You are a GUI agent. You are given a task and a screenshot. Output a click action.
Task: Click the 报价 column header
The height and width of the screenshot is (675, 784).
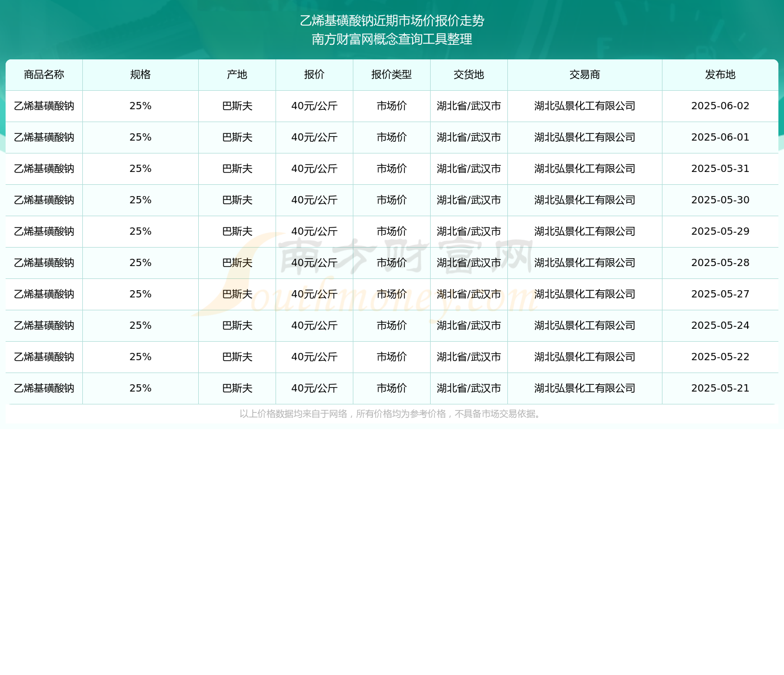point(314,75)
